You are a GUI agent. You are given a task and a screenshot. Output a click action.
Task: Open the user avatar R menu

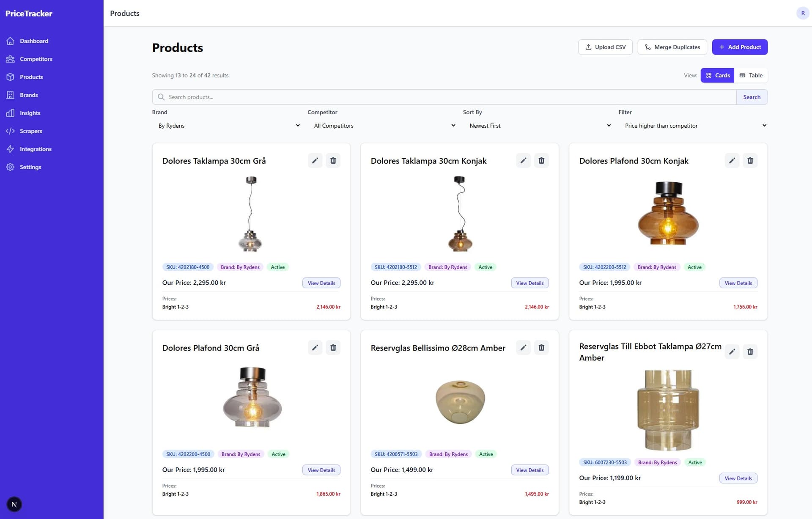pos(803,13)
